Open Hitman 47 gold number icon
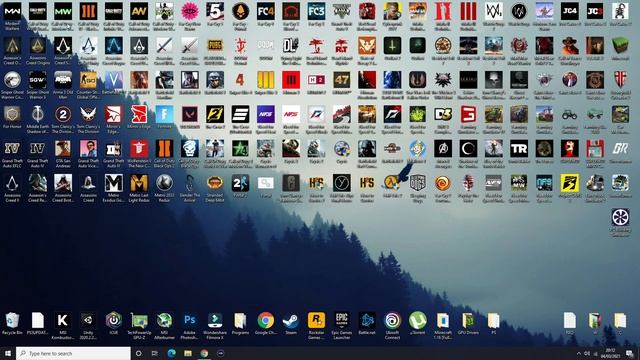 pos(342,80)
